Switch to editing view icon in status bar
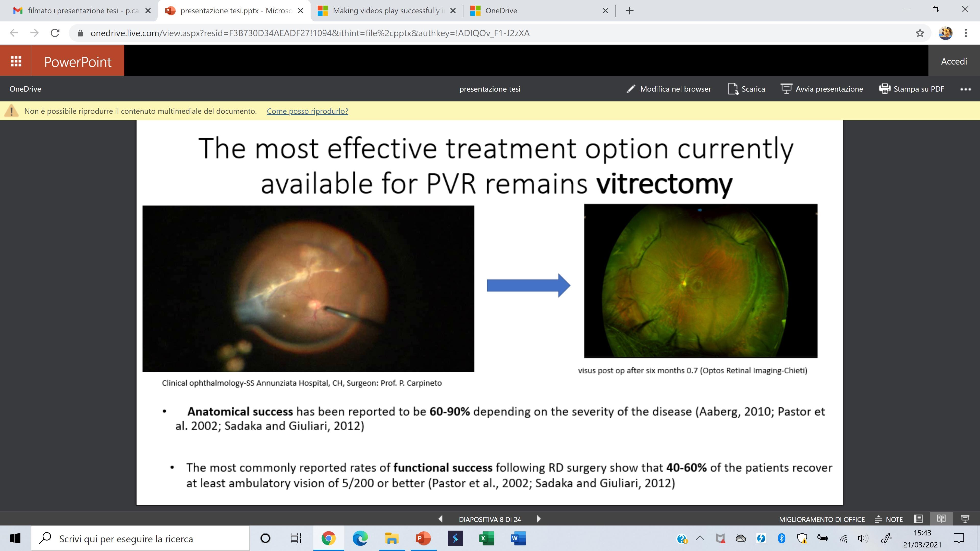This screenshot has height=551, width=980. (918, 519)
